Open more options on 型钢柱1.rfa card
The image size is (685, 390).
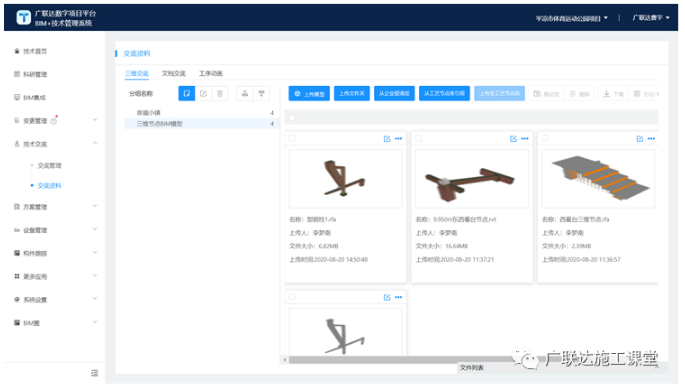tap(398, 139)
